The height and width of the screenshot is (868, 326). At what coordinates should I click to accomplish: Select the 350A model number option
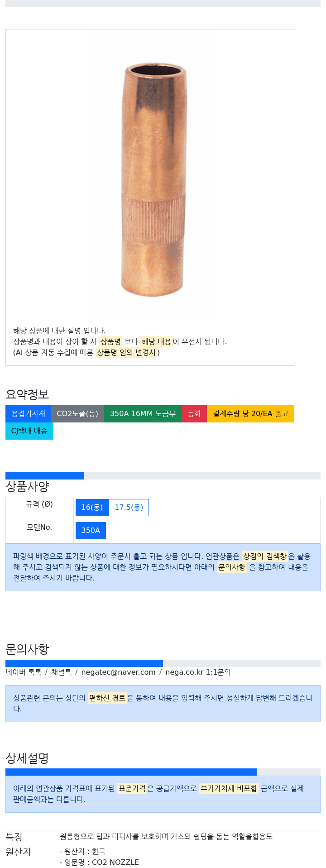click(91, 531)
